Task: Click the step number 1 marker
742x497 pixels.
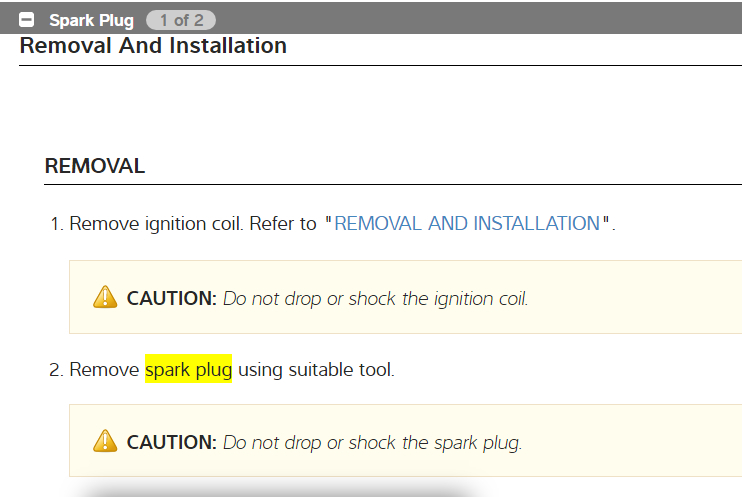Action: (56, 223)
